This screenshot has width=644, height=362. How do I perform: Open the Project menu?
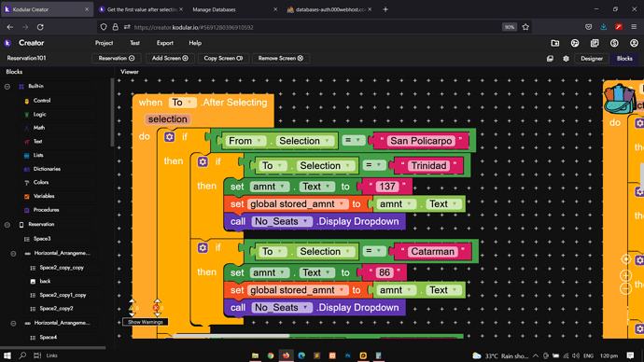coord(104,43)
